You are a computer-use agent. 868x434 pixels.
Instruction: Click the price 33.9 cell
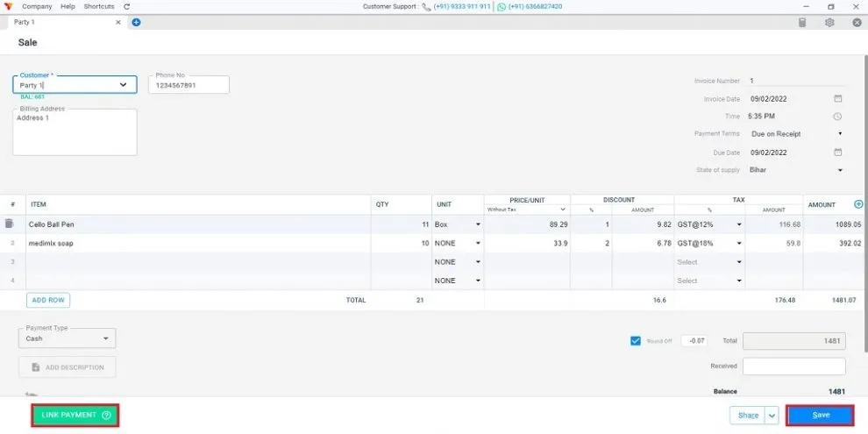coord(527,244)
